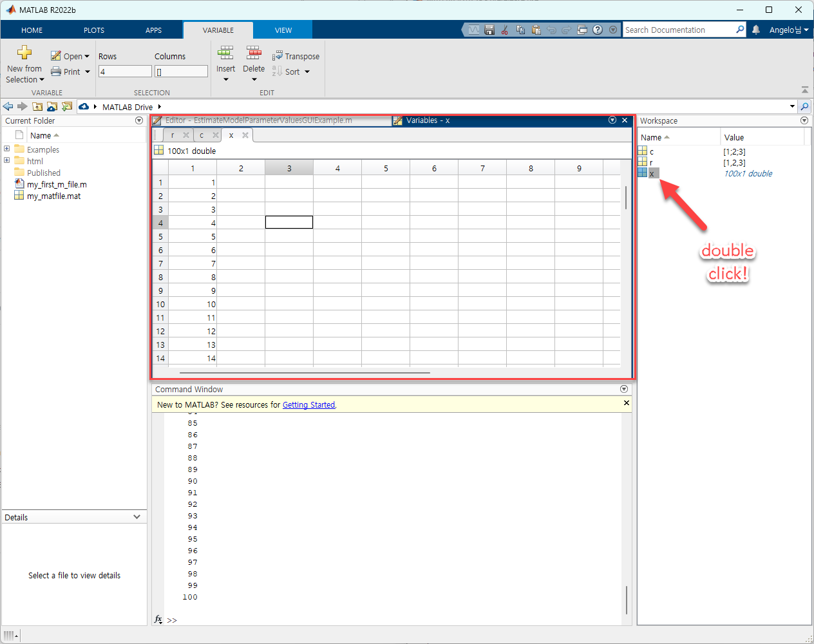The width and height of the screenshot is (814, 644).
Task: Switch to the Editor document tab
Action: [x=270, y=120]
